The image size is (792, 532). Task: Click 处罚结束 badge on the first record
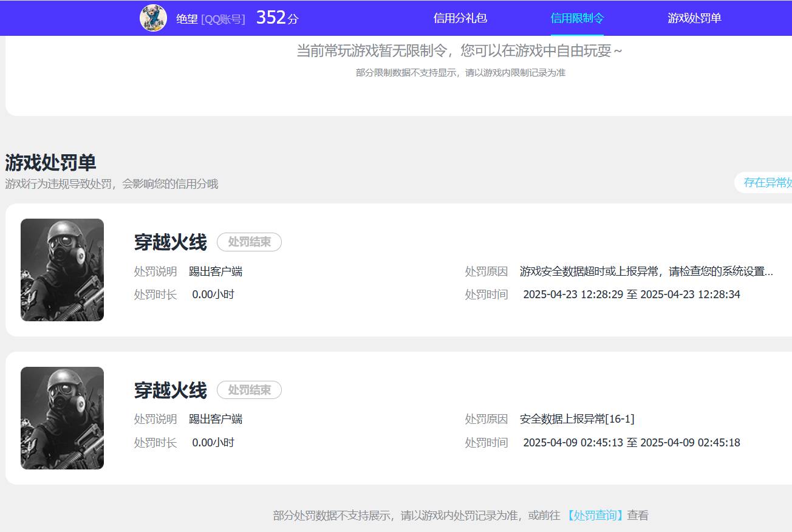point(249,242)
